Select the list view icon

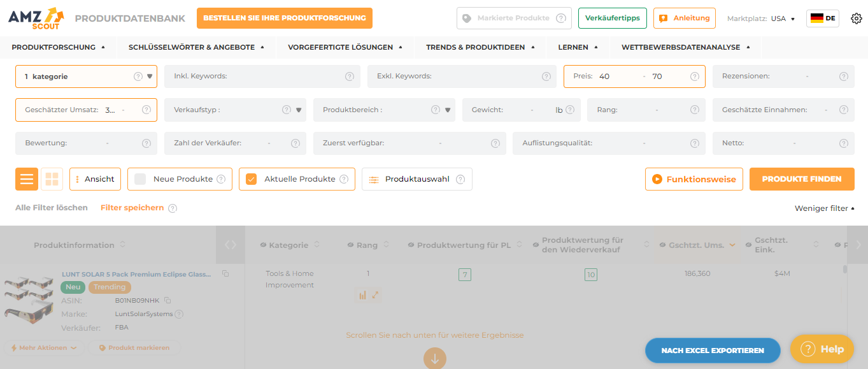[26, 179]
